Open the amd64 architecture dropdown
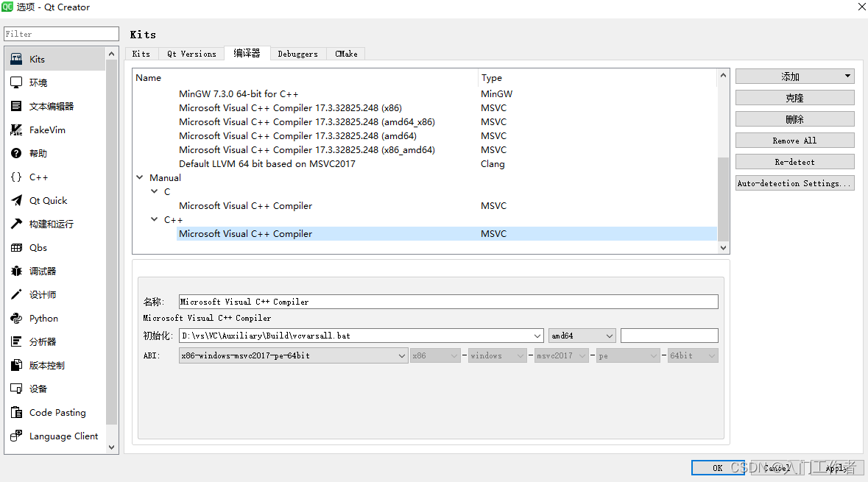Screen dimensions: 868x482 point(582,335)
